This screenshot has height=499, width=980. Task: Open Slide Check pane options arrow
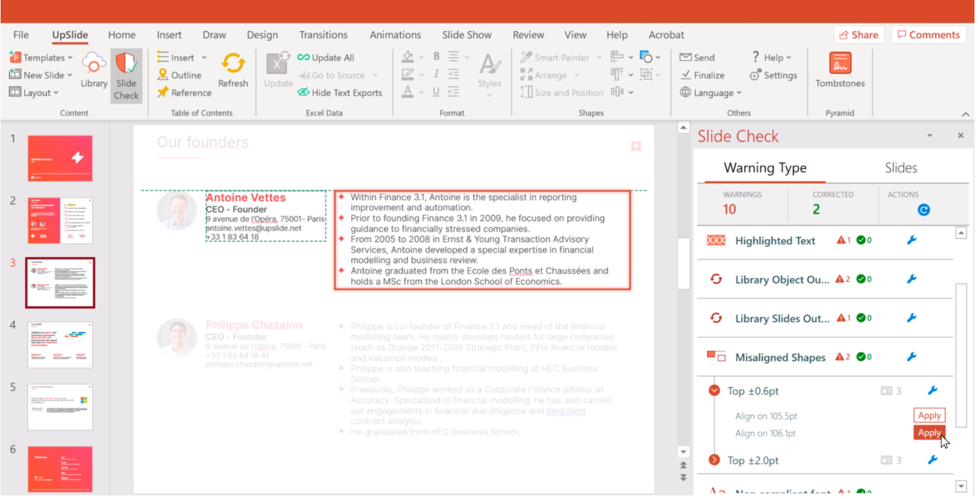click(929, 135)
